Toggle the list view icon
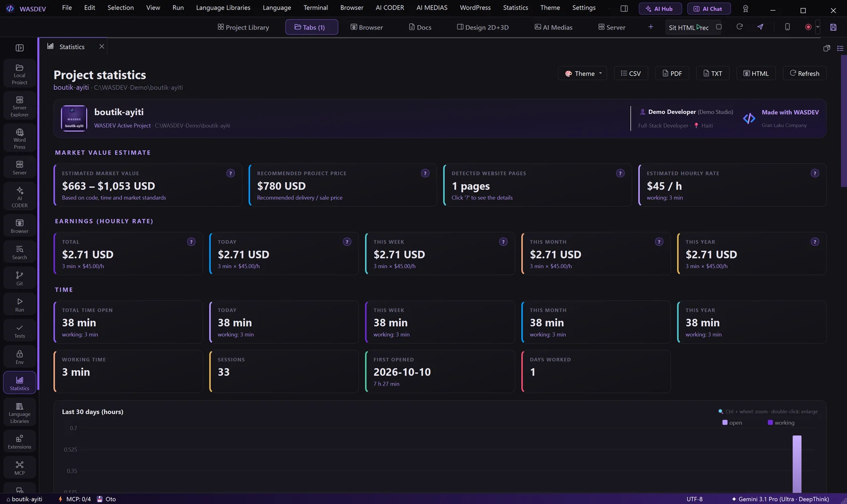Viewport: 847px width, 504px height. point(840,48)
